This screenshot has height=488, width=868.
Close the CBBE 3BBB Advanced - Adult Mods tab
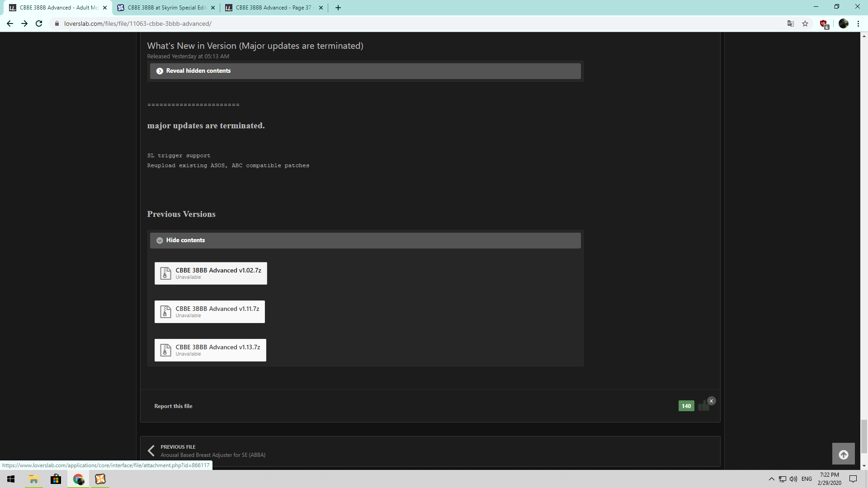[x=105, y=8]
